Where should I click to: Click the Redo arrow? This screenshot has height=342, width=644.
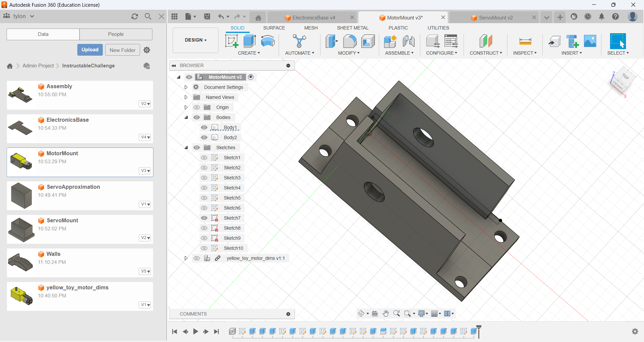point(237,16)
